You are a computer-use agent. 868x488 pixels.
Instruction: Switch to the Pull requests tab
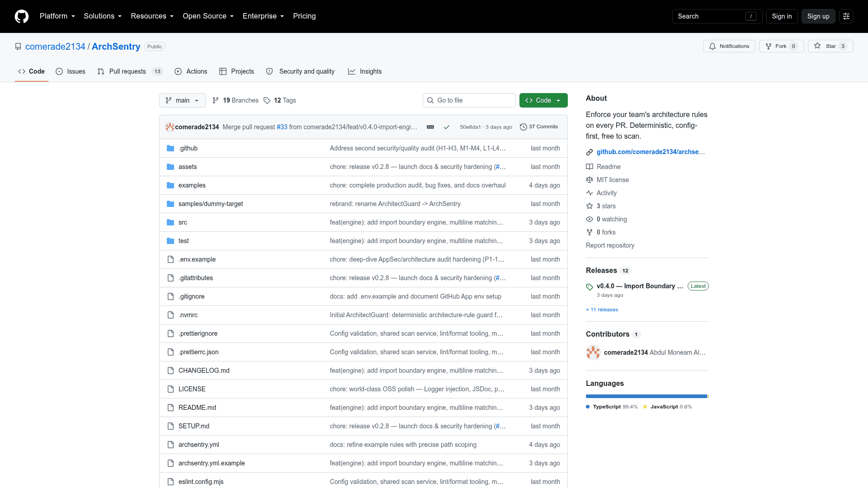tap(130, 71)
